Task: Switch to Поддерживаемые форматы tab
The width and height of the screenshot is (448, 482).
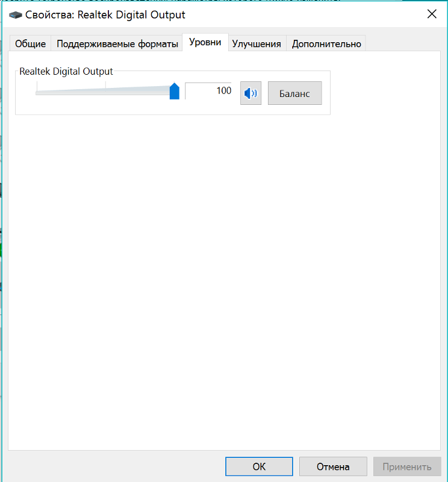Action: click(x=117, y=43)
